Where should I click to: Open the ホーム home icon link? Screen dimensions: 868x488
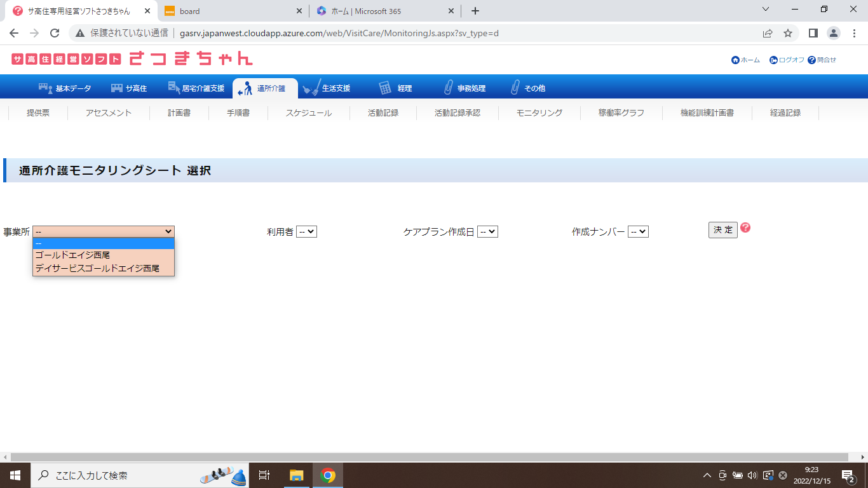coord(735,60)
